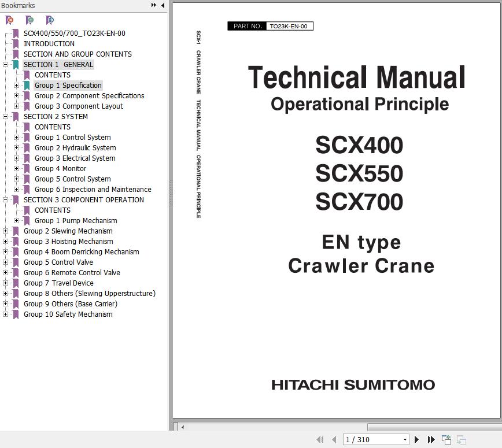Screen dimensions: 502x448
Task: Open Group 1 Control System bookmark
Action: pos(73,137)
